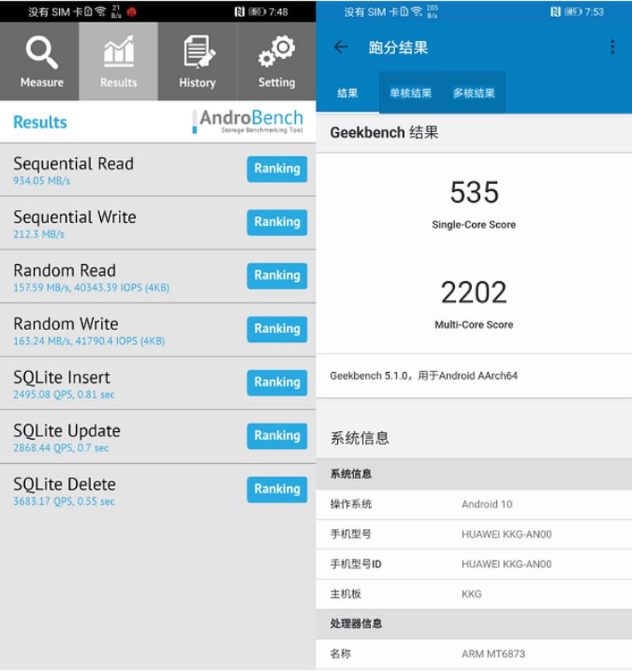Switch to the 多核结果 tab

click(474, 93)
